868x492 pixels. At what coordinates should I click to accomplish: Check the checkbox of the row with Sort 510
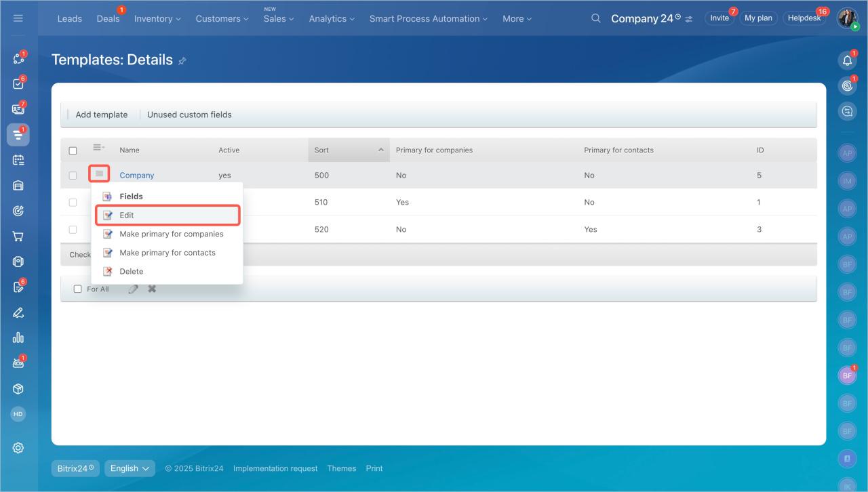click(73, 203)
